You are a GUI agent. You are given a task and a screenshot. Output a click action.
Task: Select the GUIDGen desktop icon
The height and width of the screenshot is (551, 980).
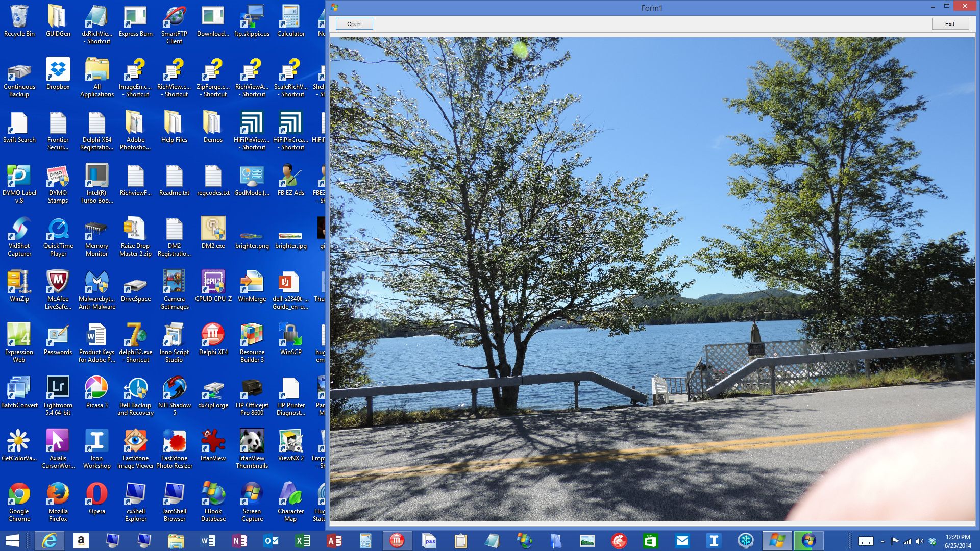(x=58, y=21)
